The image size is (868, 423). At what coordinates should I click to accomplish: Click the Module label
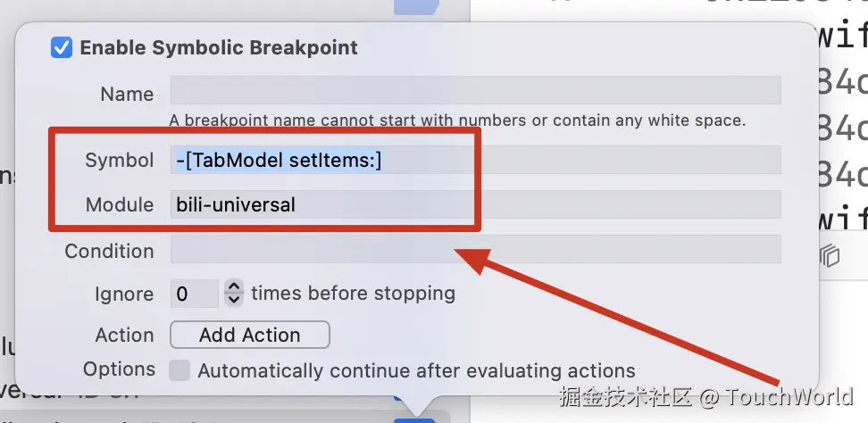(x=120, y=204)
